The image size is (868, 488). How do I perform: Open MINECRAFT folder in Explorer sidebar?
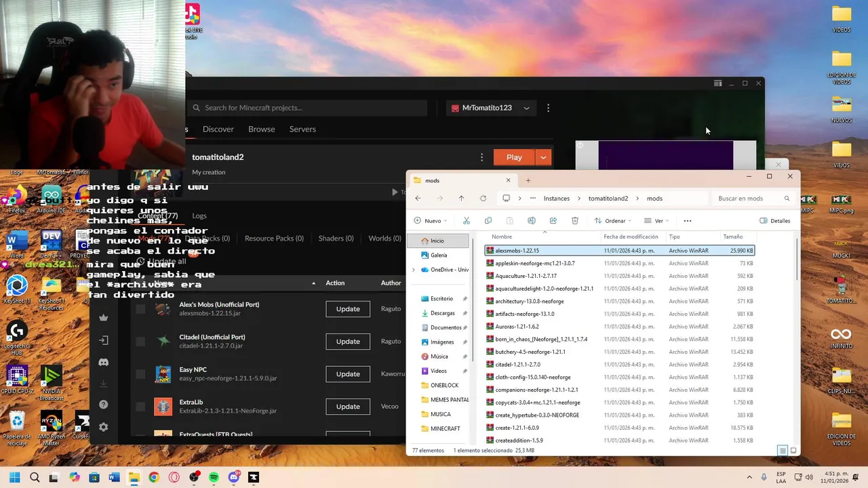[x=445, y=428]
